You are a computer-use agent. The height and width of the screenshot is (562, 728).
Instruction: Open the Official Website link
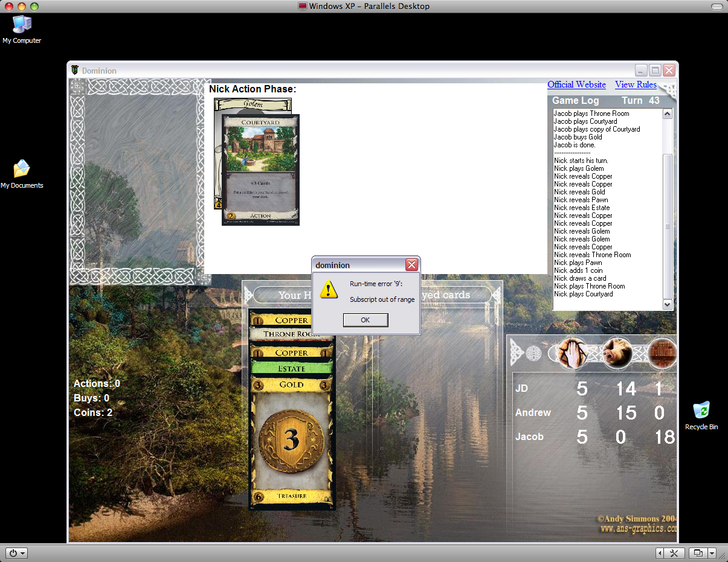tap(576, 85)
